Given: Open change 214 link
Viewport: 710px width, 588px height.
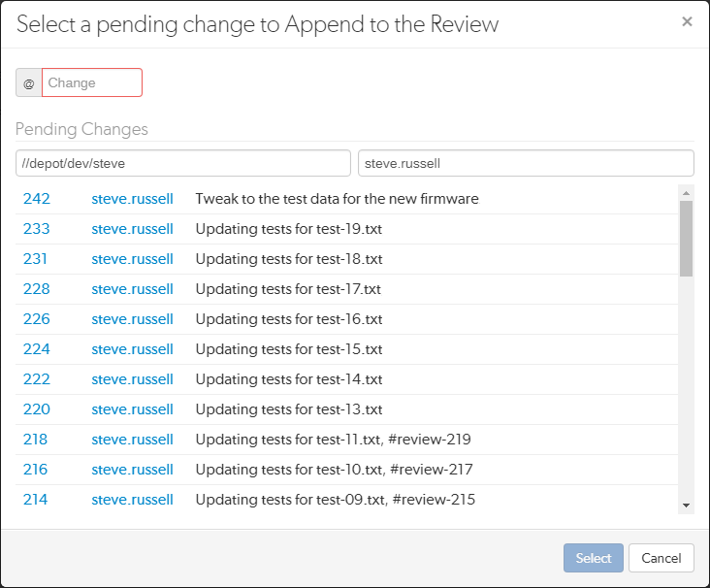Looking at the screenshot, I should click(x=35, y=499).
